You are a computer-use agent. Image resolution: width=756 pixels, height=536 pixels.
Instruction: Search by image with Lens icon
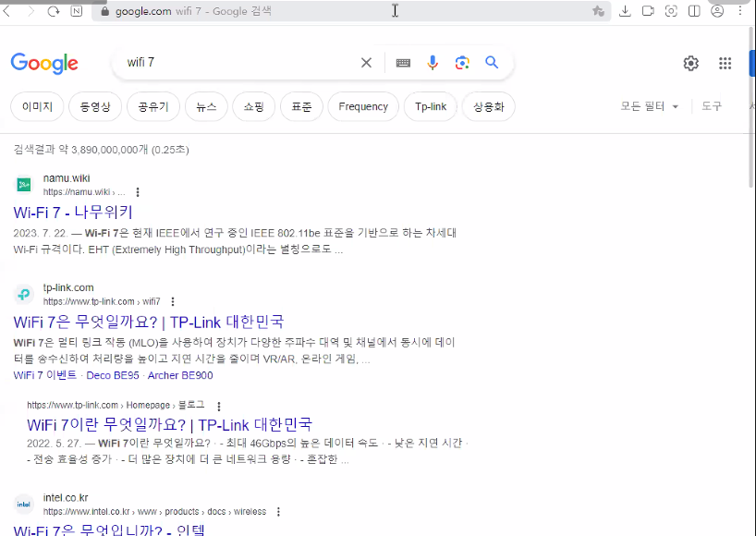click(462, 63)
